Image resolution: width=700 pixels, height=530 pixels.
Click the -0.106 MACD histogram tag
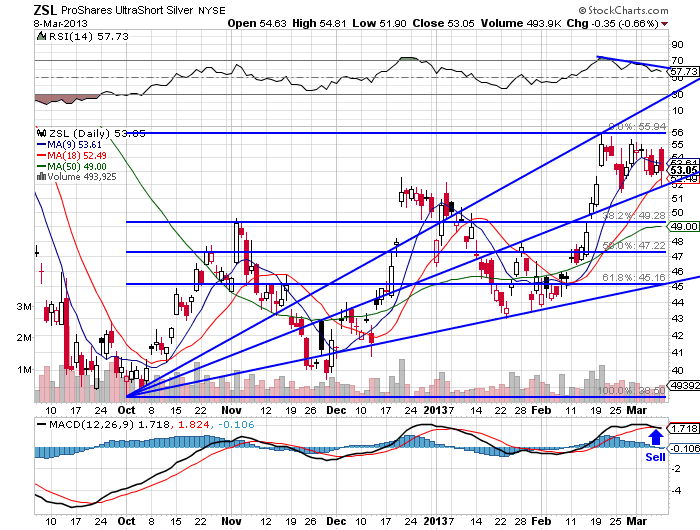(685, 448)
